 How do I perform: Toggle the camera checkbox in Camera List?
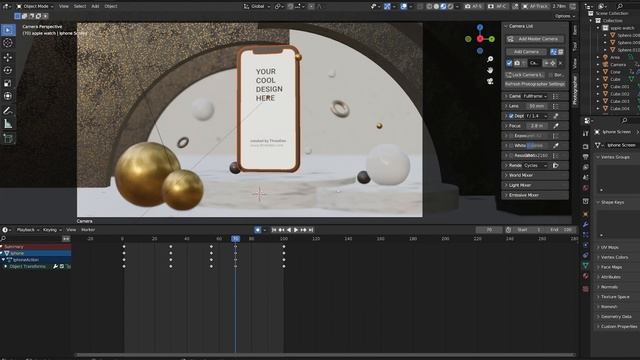(x=509, y=63)
